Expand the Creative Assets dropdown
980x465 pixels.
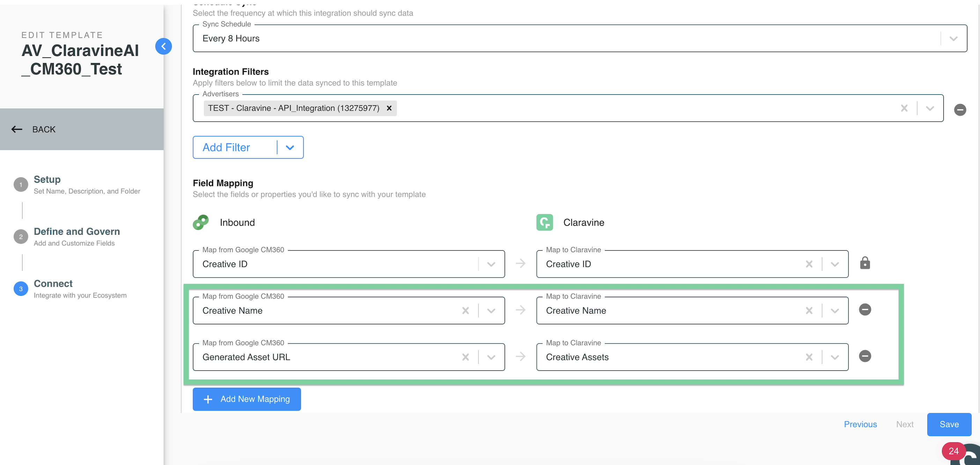tap(835, 357)
